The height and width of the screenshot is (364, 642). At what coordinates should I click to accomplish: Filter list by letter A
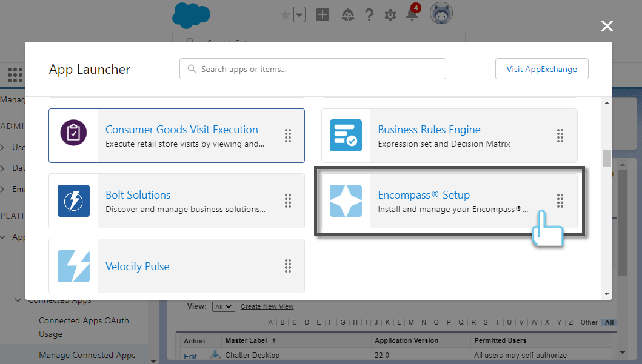270,322
